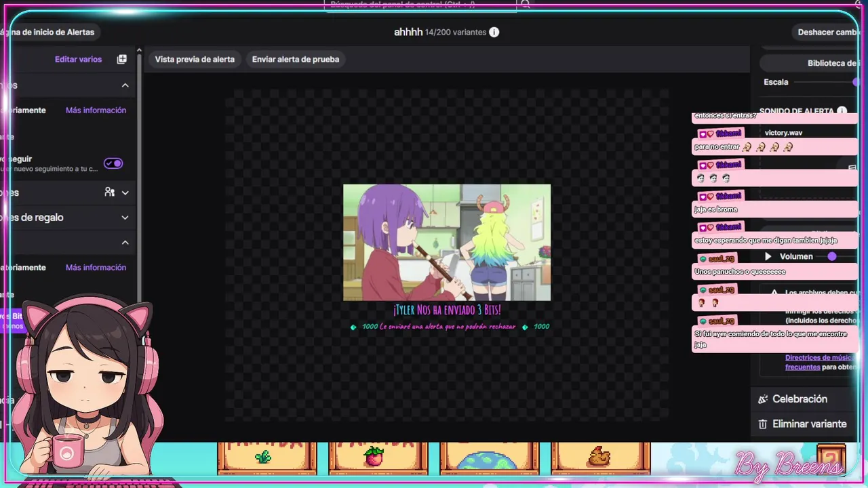Click the people icon in the left panel
This screenshot has width=868, height=488.
[x=110, y=192]
